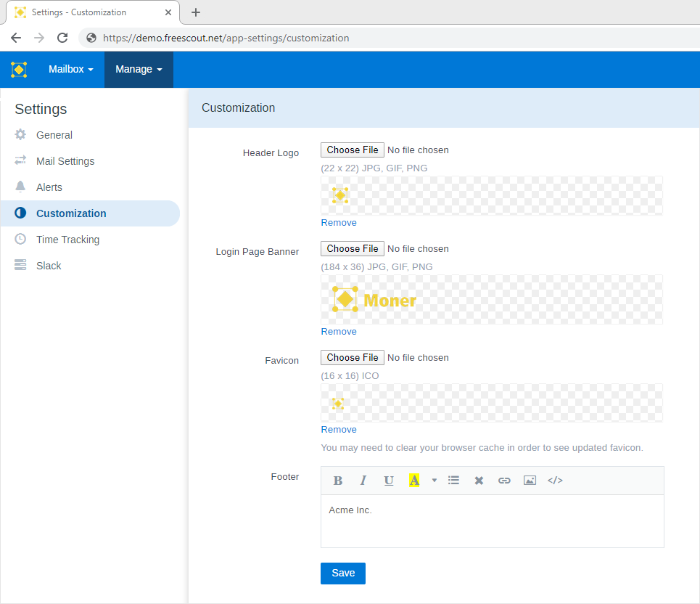Remove the Login Page Banner image
This screenshot has width=700, height=604.
point(338,331)
